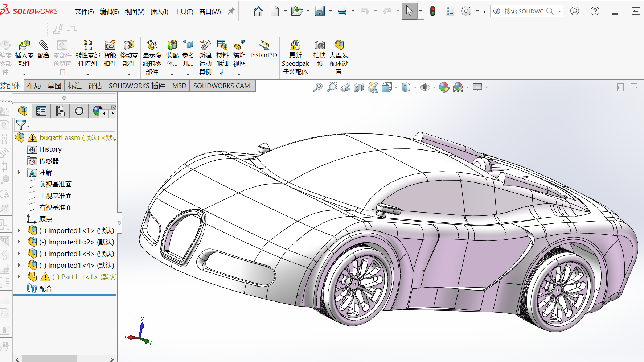
Task: Expand Imported1<3> component
Action: (19, 253)
